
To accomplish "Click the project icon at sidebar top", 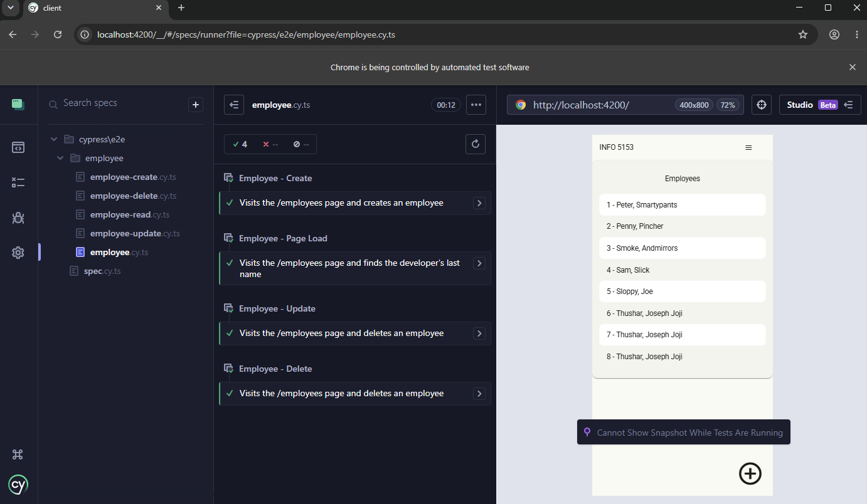I will (x=18, y=104).
